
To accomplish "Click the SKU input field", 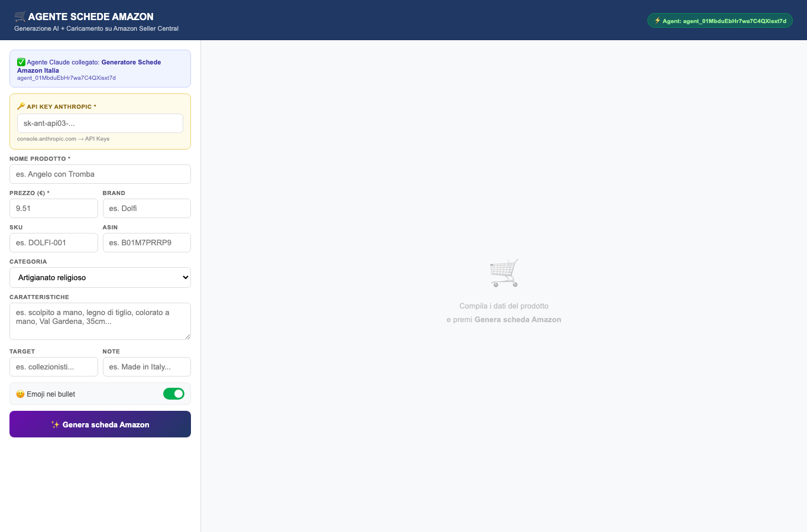I will point(54,243).
